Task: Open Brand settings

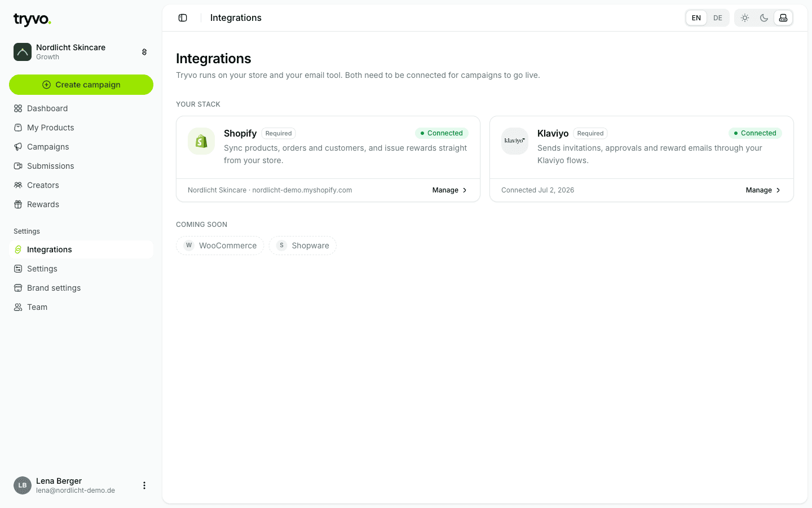Action: [x=81, y=288]
